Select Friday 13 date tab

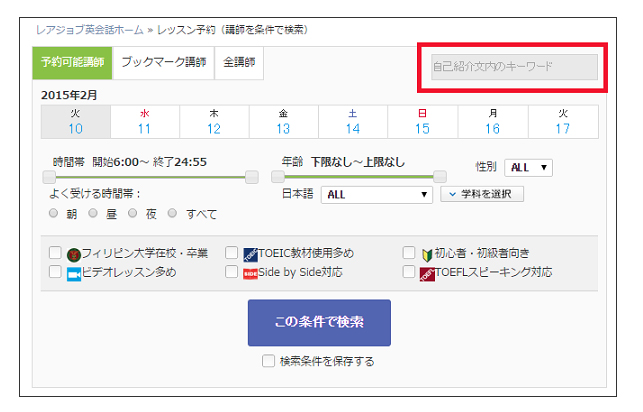coord(283,122)
